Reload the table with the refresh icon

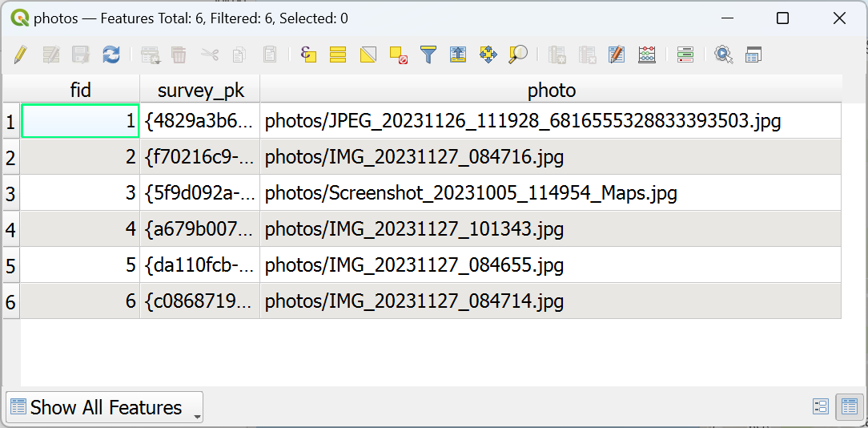[111, 55]
